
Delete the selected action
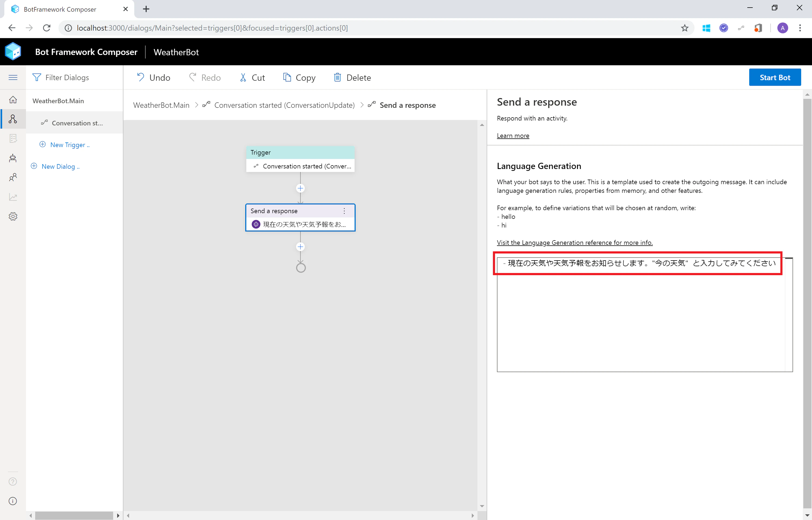tap(352, 78)
